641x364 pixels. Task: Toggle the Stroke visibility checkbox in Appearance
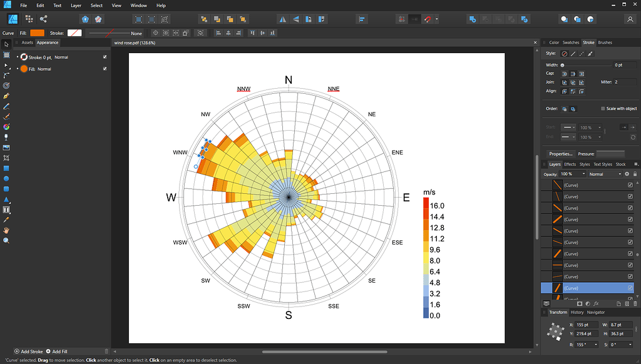(105, 57)
